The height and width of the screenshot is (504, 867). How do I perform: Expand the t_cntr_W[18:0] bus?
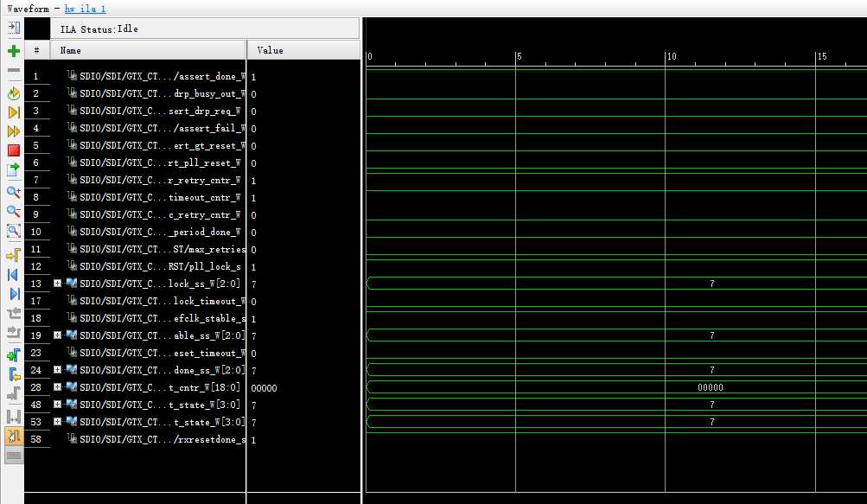pyautogui.click(x=58, y=387)
